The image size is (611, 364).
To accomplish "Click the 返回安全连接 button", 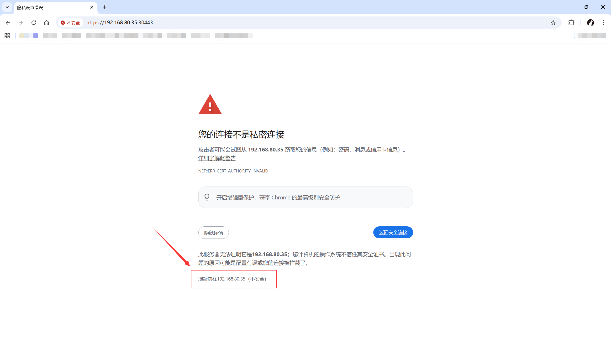I will (x=393, y=232).
